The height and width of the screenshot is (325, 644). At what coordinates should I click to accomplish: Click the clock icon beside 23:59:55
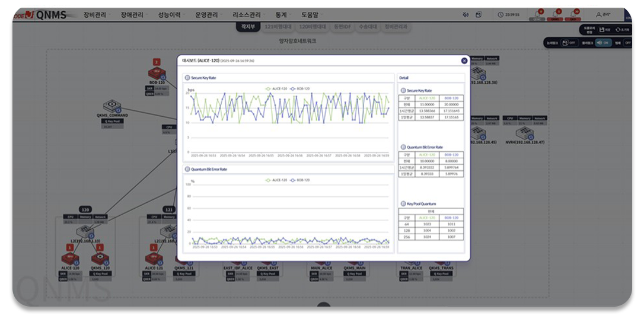500,15
